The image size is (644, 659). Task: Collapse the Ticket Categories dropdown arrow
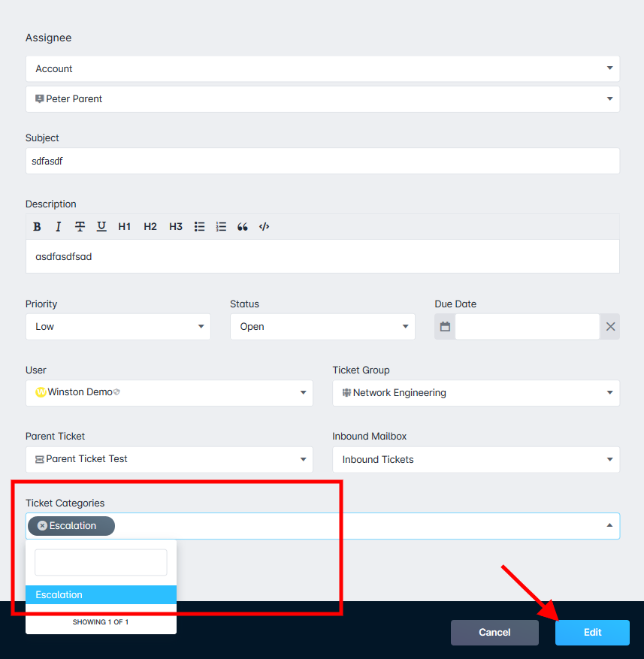(609, 525)
